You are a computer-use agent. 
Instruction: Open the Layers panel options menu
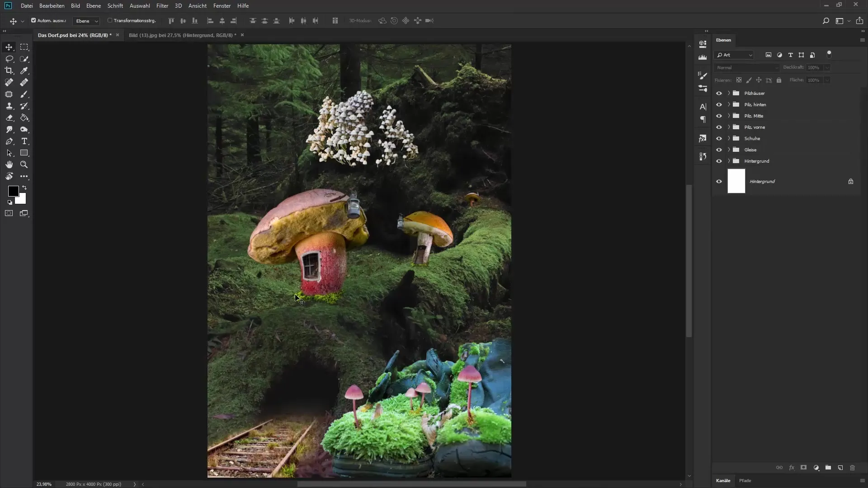point(862,40)
